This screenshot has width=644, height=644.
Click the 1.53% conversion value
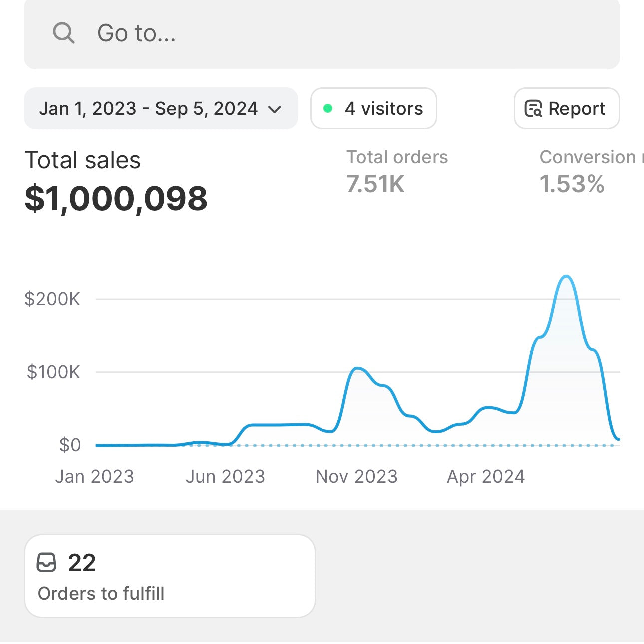(572, 184)
